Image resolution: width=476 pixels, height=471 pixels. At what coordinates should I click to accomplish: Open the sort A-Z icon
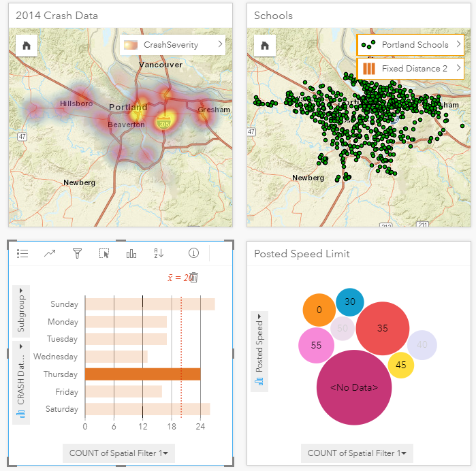point(159,253)
